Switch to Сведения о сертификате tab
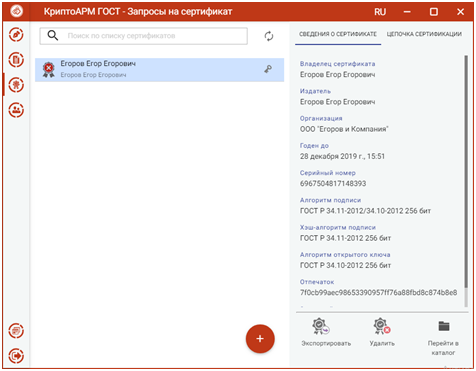This screenshot has width=476, height=371. [338, 34]
